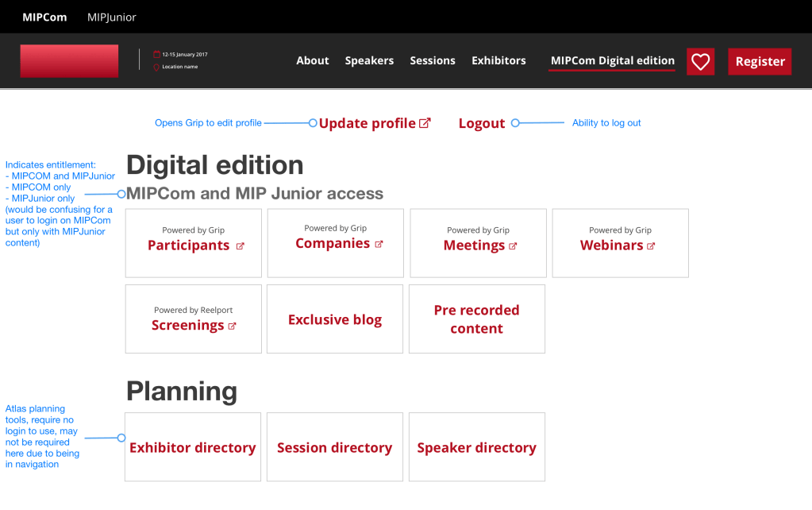This screenshot has width=812, height=510.
Task: Click the Logout link
Action: 482,123
